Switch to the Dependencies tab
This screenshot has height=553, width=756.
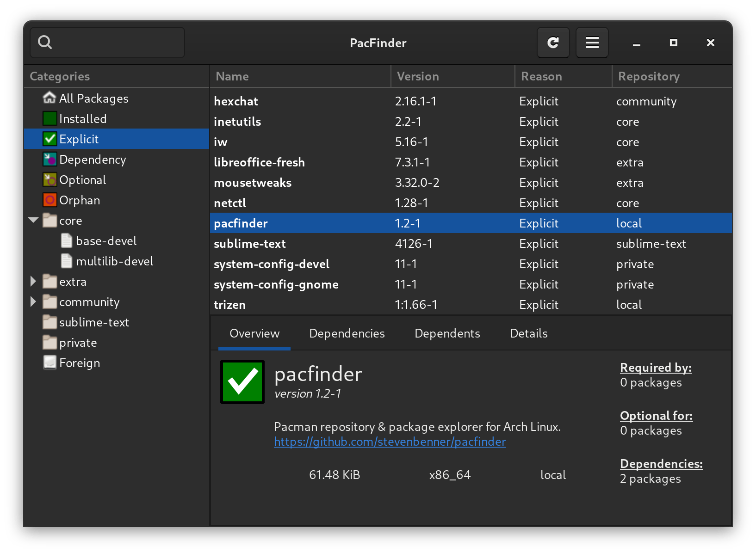point(347,333)
